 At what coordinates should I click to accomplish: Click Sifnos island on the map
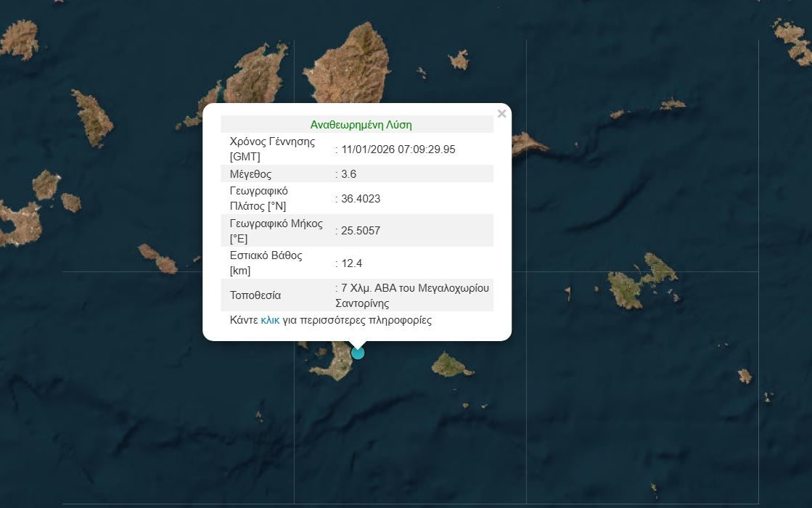[x=93, y=116]
